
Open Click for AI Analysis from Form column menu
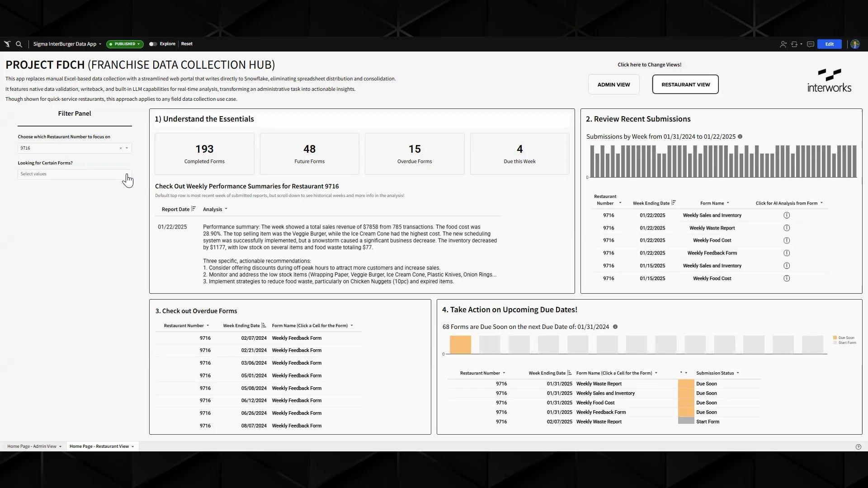[821, 203]
